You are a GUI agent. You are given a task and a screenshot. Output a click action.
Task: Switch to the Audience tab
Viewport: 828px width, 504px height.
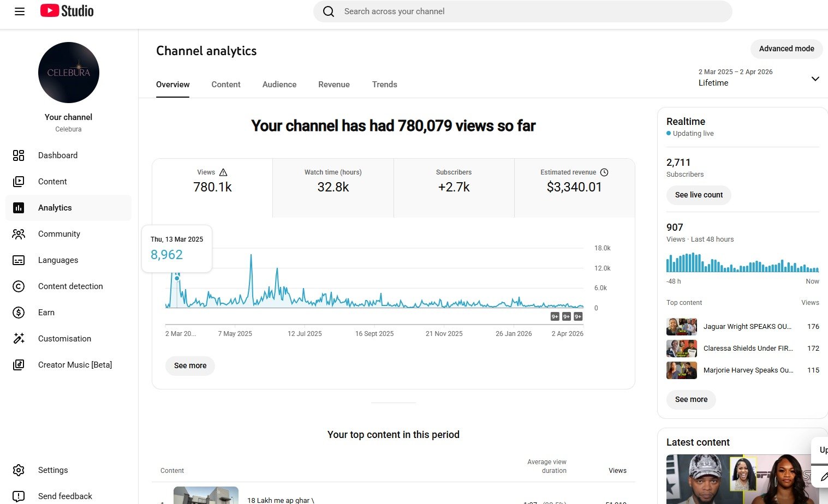pos(279,85)
